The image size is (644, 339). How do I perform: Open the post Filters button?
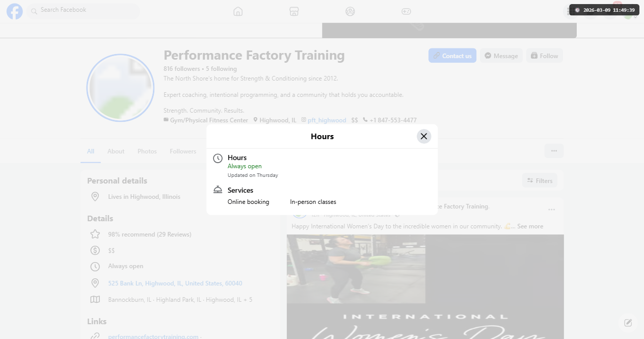click(540, 180)
